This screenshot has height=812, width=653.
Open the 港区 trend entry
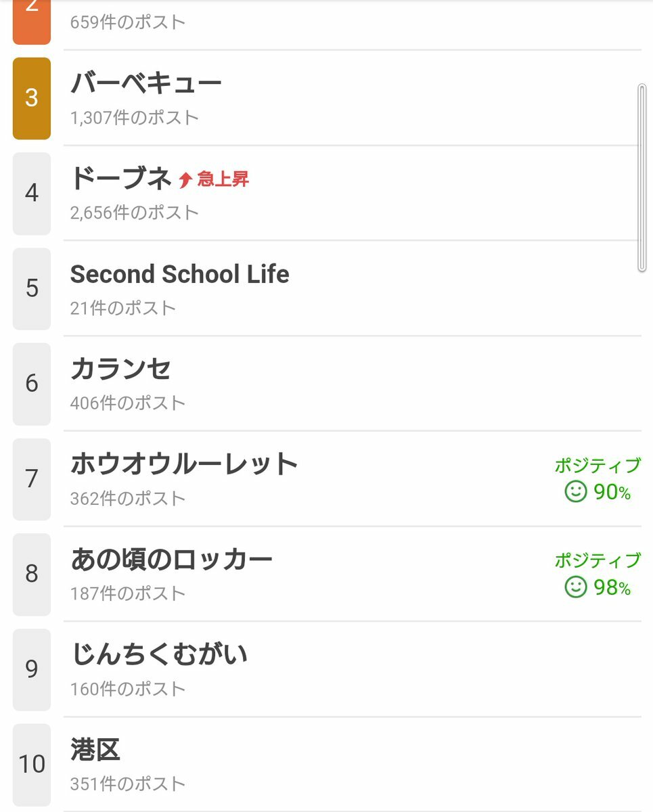click(352, 765)
